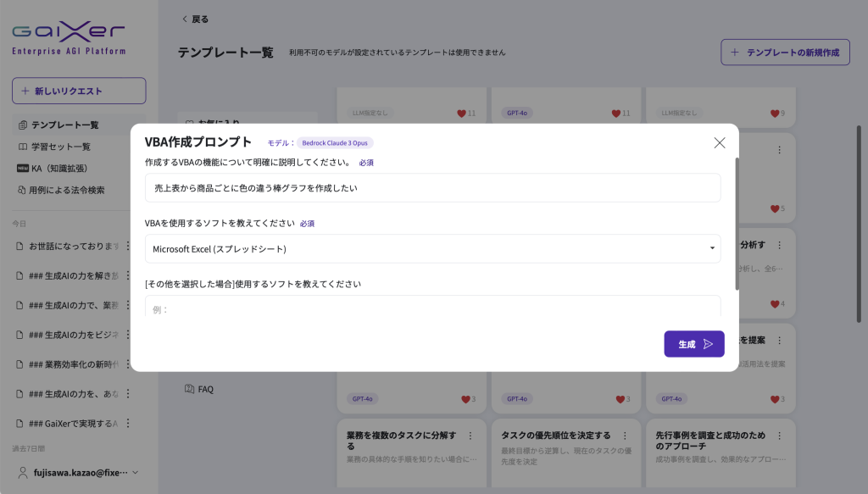Click the 生成 button to generate
The image size is (868, 494).
[693, 344]
